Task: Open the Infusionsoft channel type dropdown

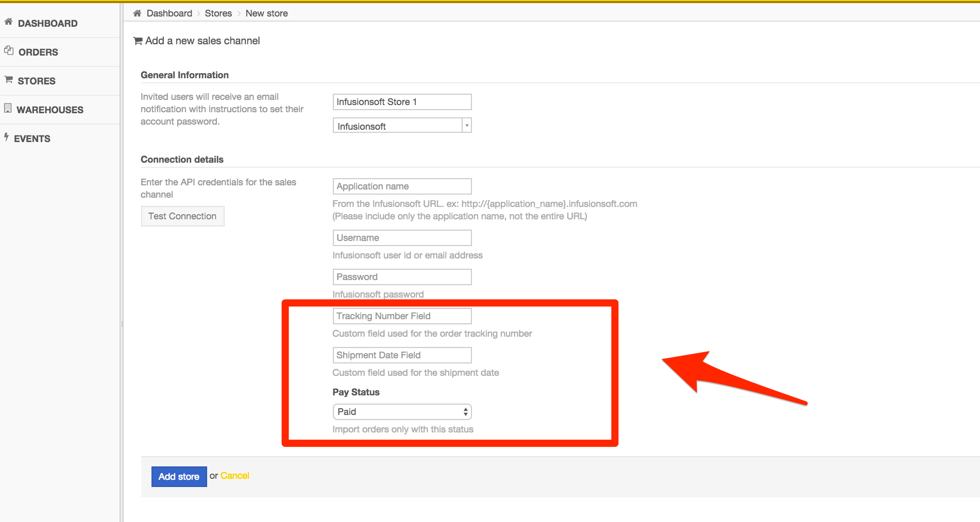Action: [402, 126]
